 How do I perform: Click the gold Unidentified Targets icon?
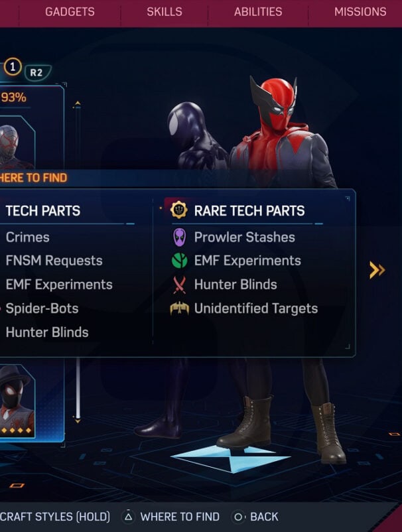[x=180, y=308]
